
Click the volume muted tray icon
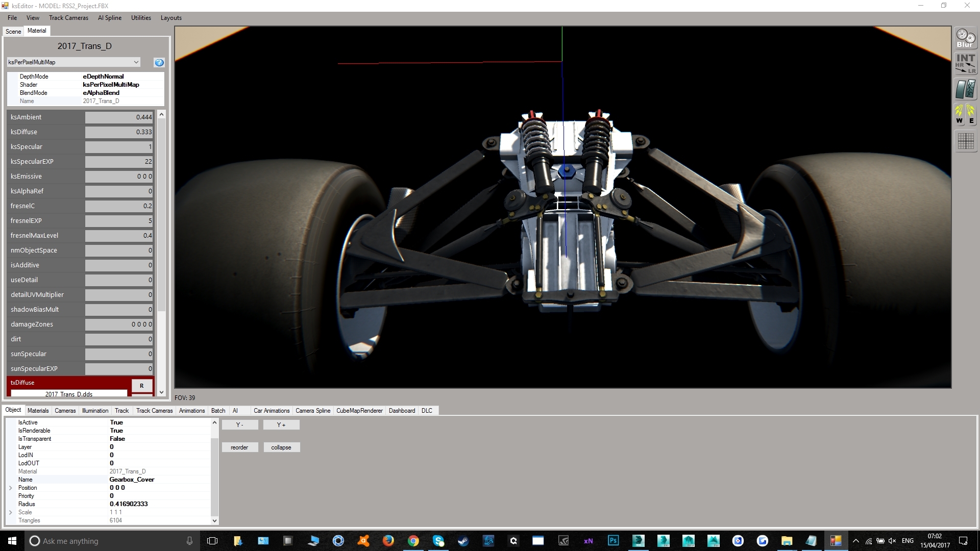pyautogui.click(x=892, y=541)
